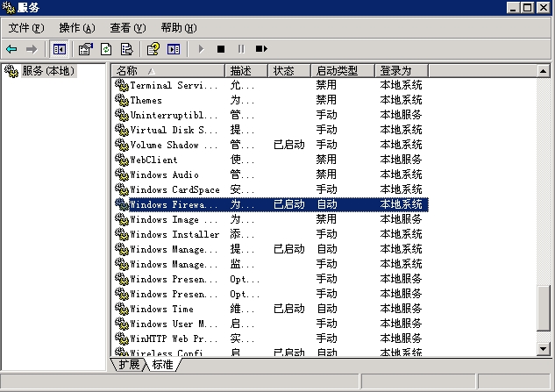Click 禁用 startup type in Windows Audio row
555x392 pixels.
pos(326,175)
